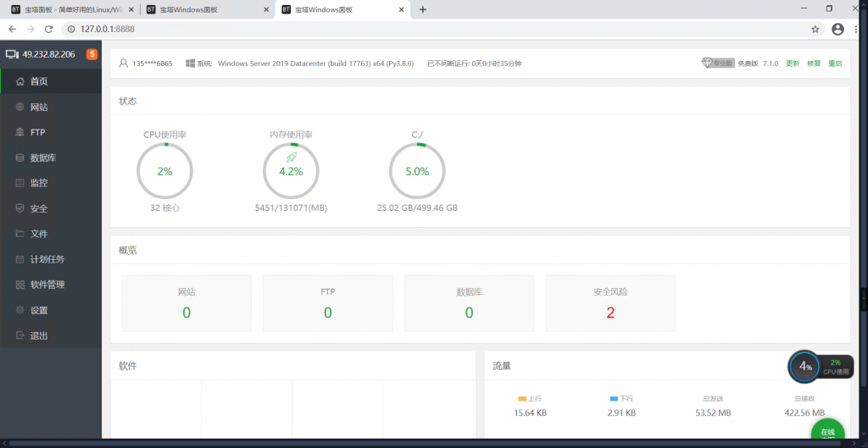The width and height of the screenshot is (868, 448).
Task: Click the 修复 link
Action: (x=814, y=64)
